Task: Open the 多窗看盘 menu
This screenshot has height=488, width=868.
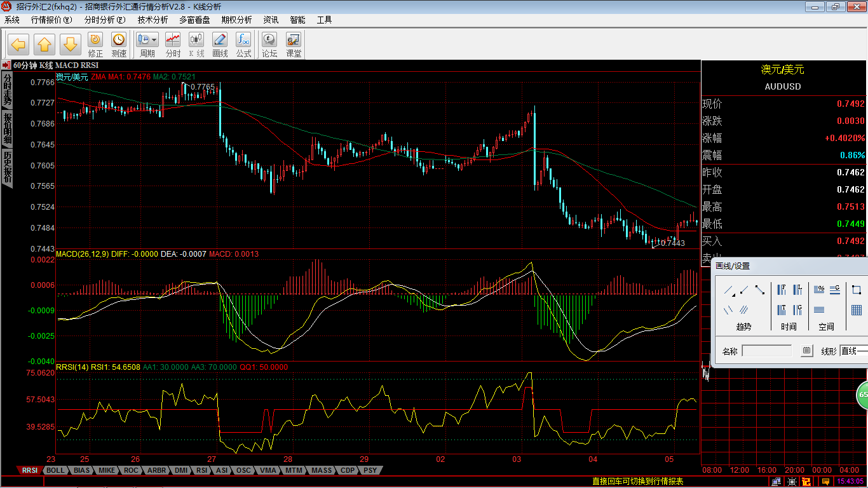Action: pos(194,20)
